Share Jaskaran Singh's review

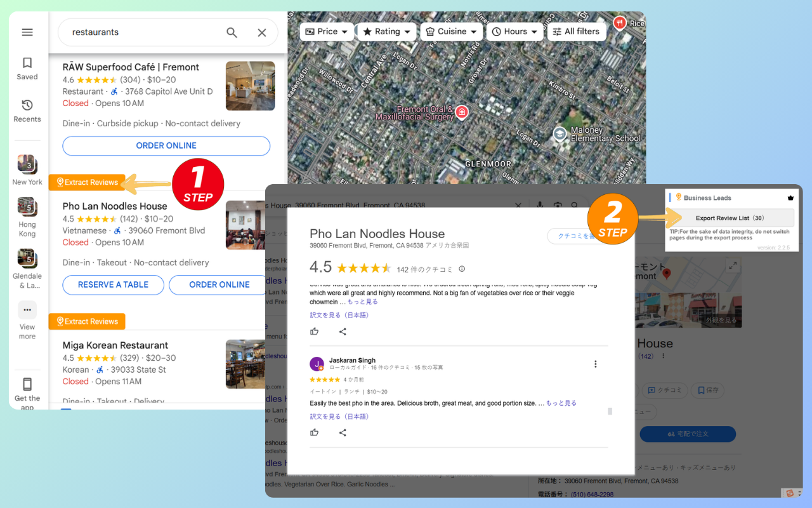[343, 432]
